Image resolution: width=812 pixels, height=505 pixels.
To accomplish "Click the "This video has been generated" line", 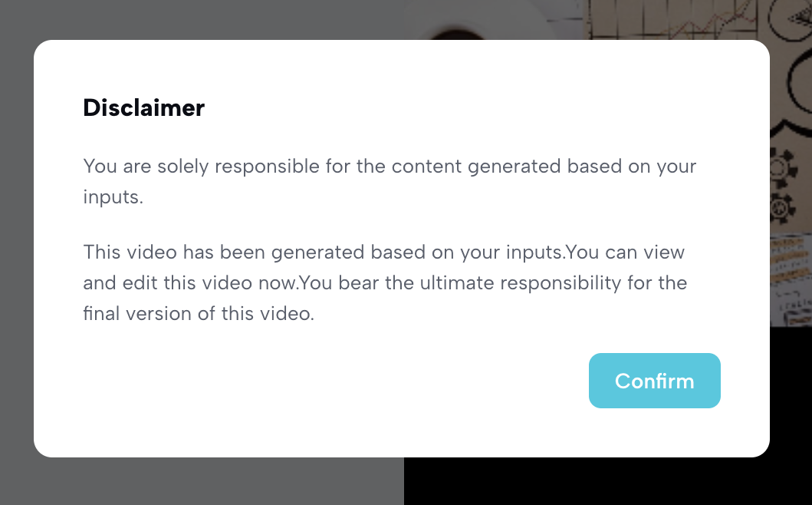I will 383,252.
